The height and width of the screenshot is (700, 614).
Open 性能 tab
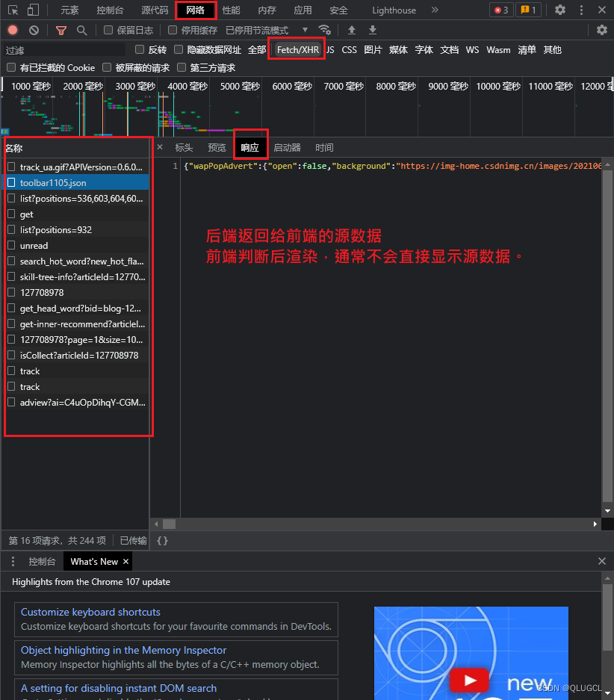click(x=231, y=10)
